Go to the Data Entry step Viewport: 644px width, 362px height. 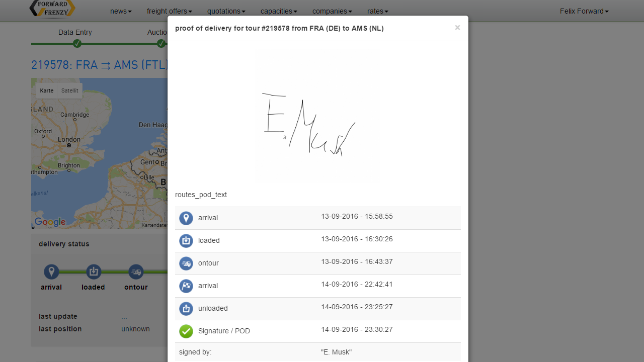click(75, 32)
